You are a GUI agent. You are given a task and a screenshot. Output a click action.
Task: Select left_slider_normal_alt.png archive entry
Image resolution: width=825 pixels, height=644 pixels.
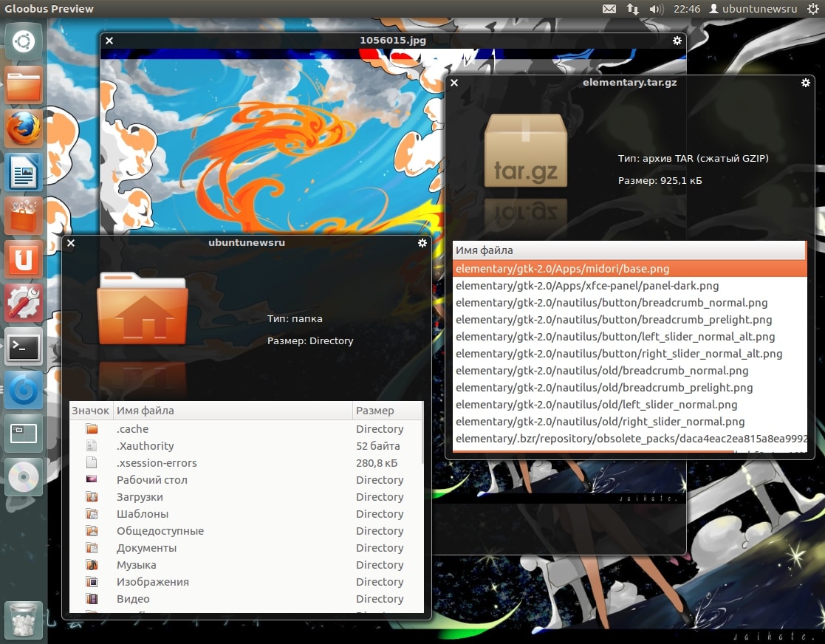pyautogui.click(x=629, y=337)
